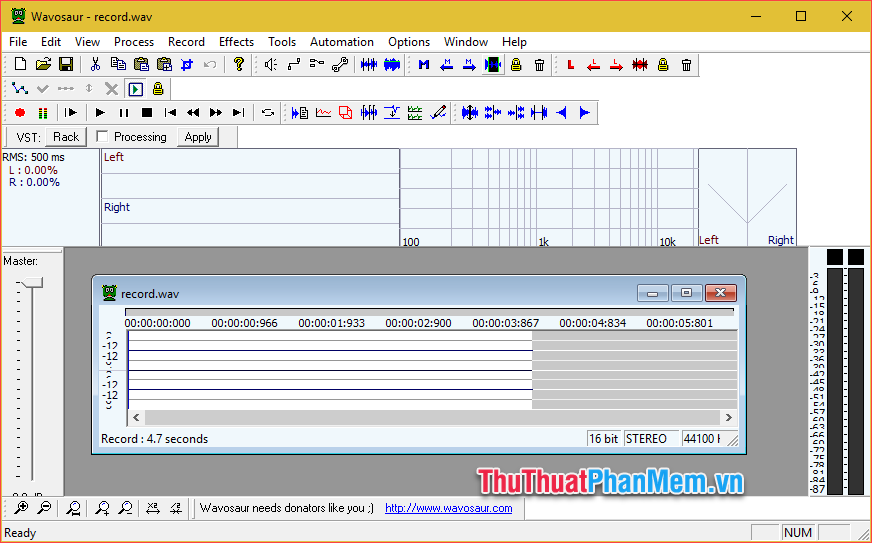This screenshot has width=872, height=543.
Task: Toggle the lock icon in envelope toolbar
Action: click(x=158, y=89)
